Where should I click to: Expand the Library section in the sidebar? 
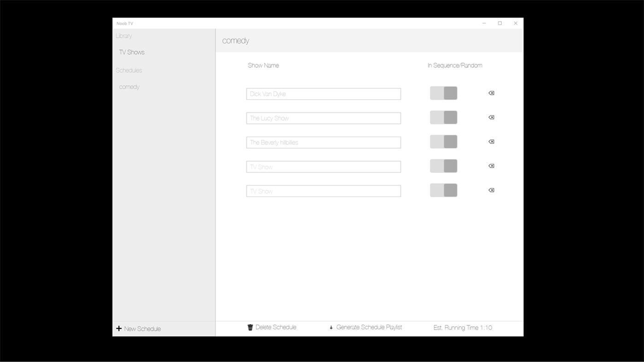click(123, 36)
